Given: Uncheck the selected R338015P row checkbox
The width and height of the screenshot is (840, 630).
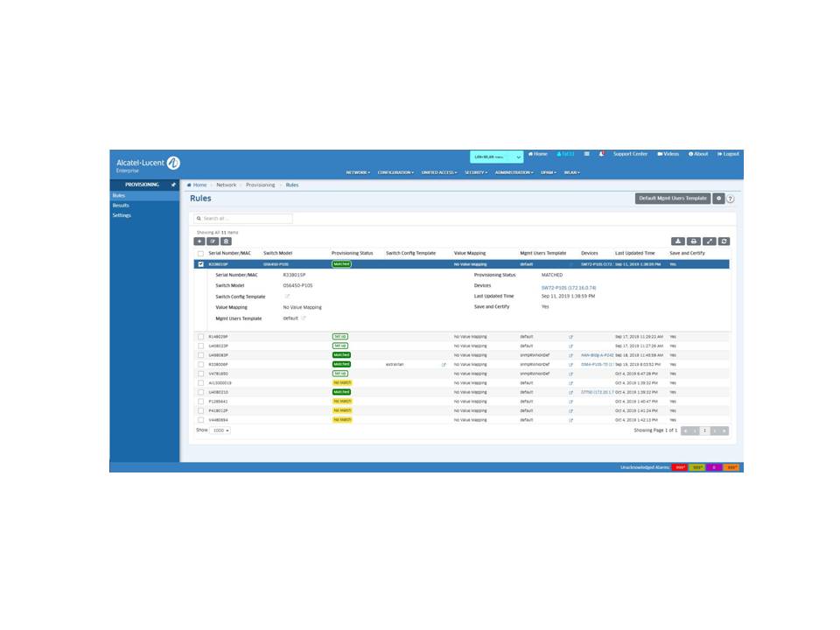Looking at the screenshot, I should coord(201,263).
